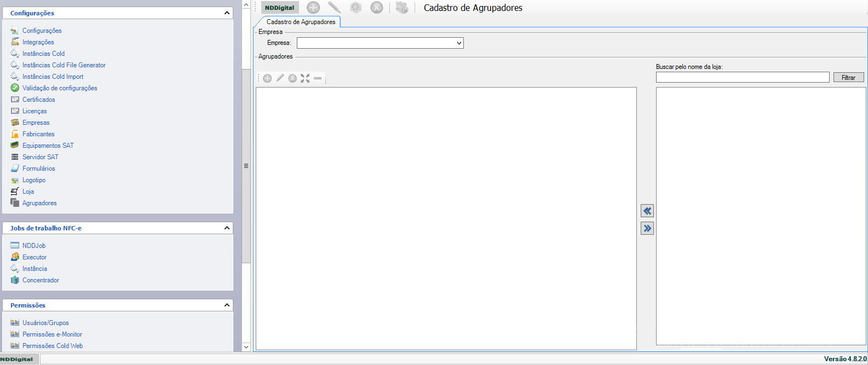
Task: Open Permissões e-Monitor
Action: tap(52, 334)
